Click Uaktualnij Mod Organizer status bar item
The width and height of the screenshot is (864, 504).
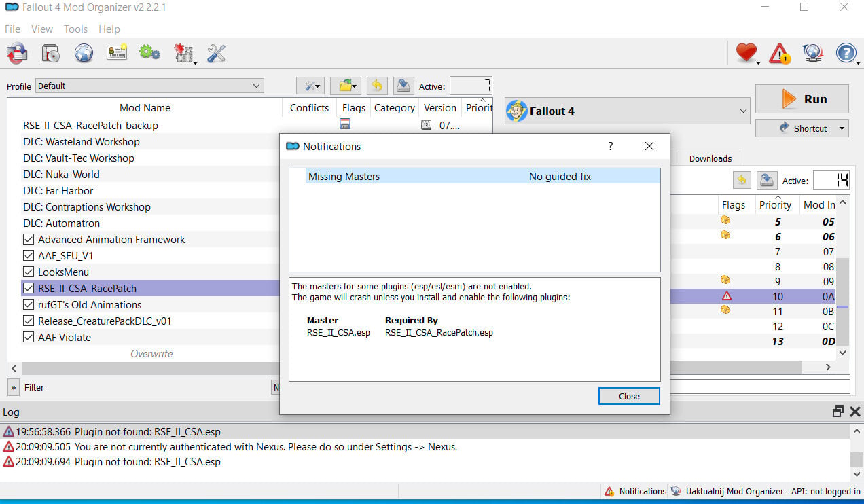click(x=727, y=491)
